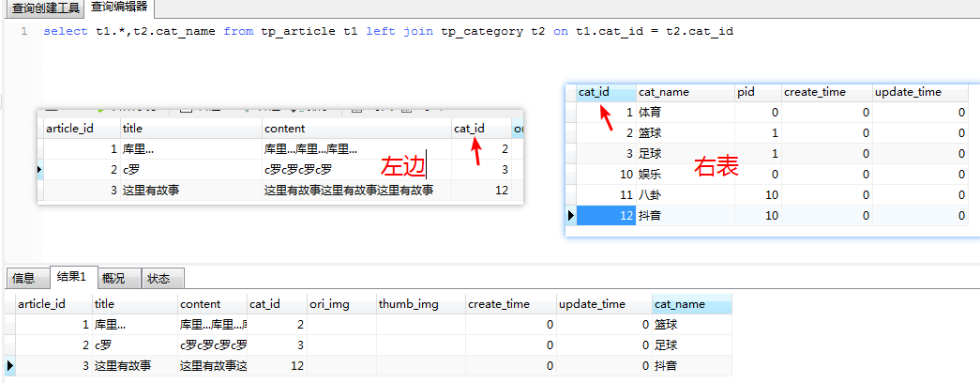Select highlighted cat_id cell 12 in right table
The width and height of the screenshot is (980, 383).
coord(605,216)
